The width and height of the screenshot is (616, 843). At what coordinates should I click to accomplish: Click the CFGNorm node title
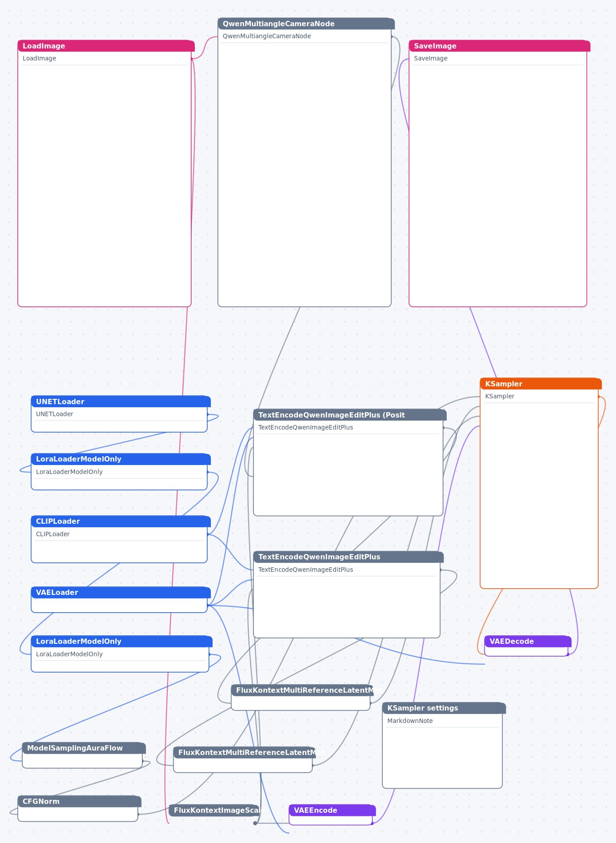[79, 802]
